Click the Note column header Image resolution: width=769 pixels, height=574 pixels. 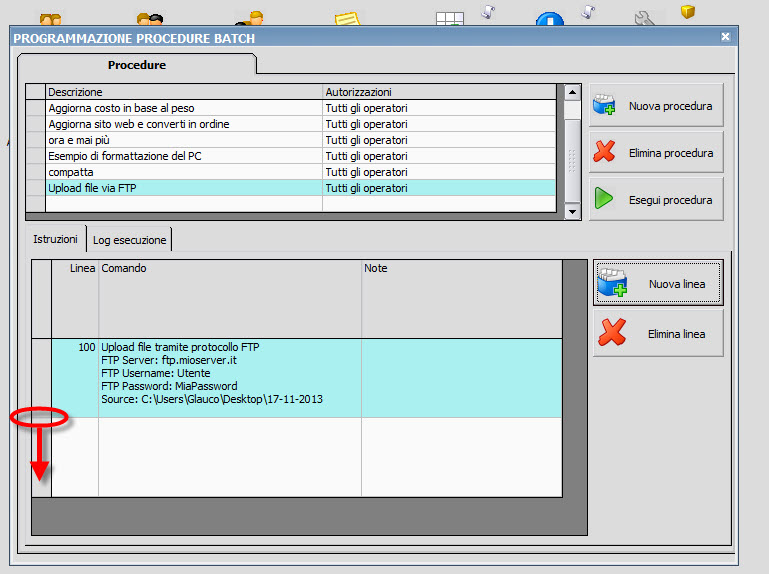click(462, 299)
